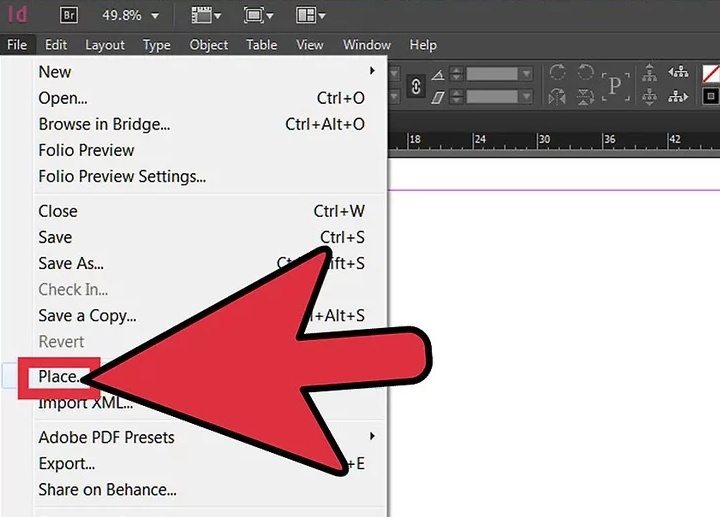Expand the New submenu arrow
The height and width of the screenshot is (517, 720).
[x=372, y=71]
